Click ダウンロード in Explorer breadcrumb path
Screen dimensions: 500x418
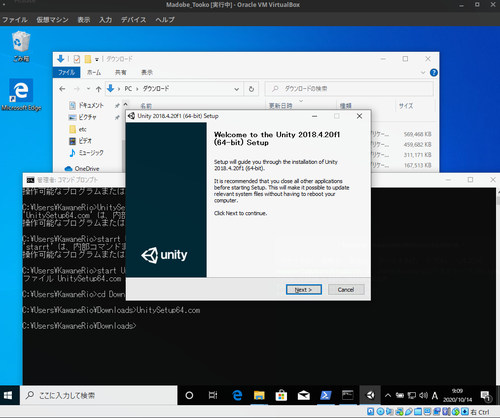(x=156, y=89)
